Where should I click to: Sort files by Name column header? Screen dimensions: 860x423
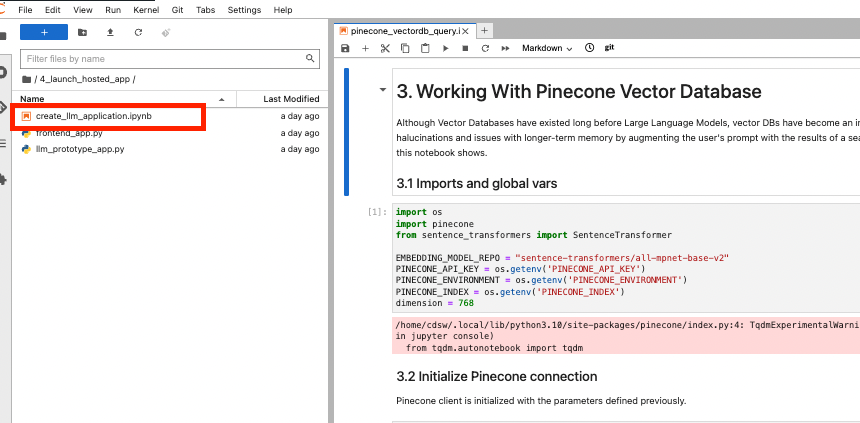[123, 99]
